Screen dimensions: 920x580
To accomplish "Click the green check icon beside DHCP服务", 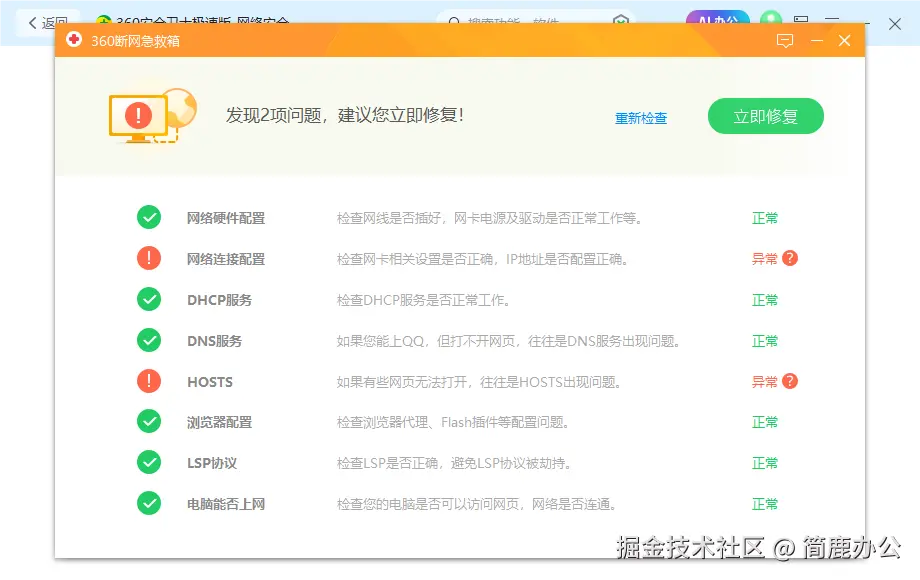I will pos(148,299).
